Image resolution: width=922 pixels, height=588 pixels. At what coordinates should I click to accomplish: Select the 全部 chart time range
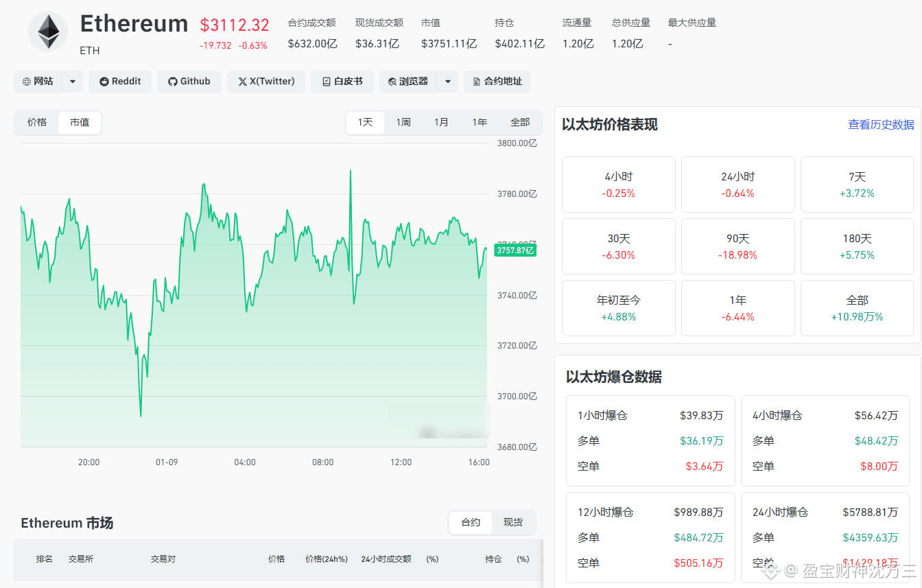[x=520, y=121]
